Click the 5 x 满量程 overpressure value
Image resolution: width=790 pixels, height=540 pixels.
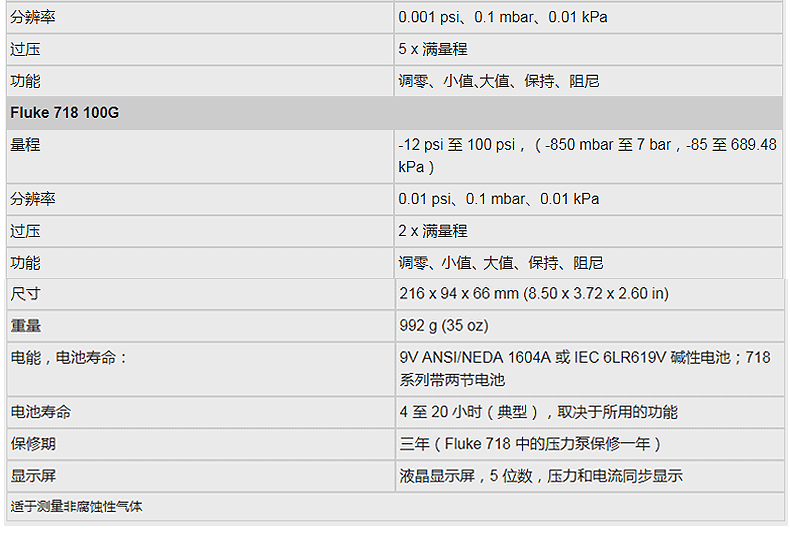(x=432, y=49)
